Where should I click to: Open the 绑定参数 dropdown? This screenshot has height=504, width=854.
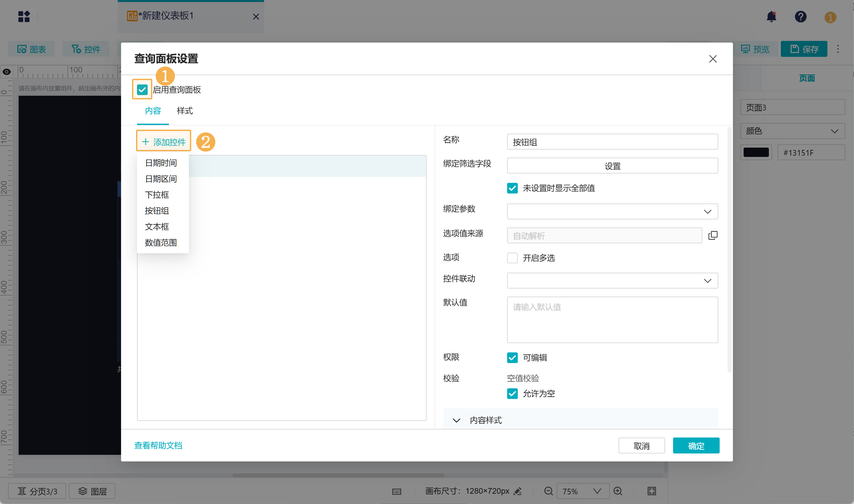612,211
